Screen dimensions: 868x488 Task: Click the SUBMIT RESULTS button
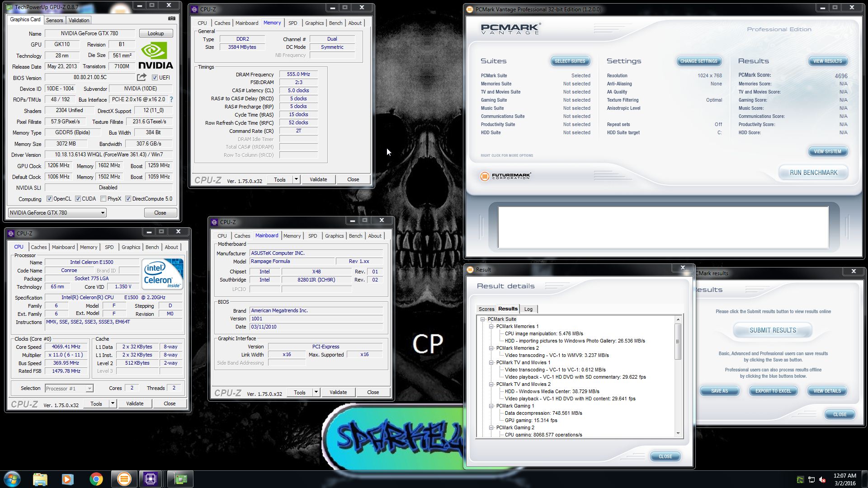(773, 330)
